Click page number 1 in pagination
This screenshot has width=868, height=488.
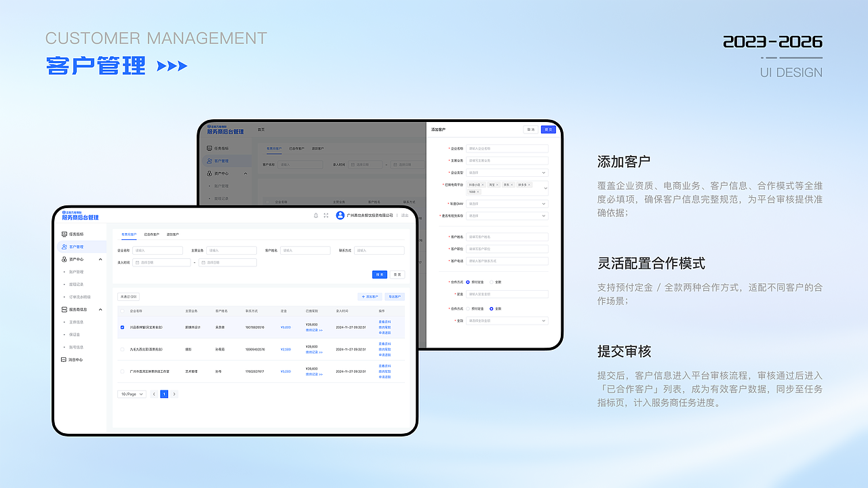tap(164, 394)
